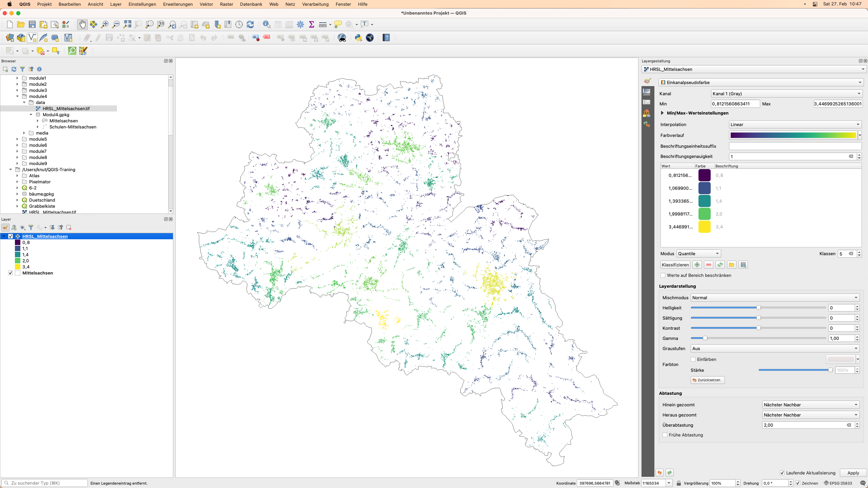Toggle visibility of HRSL_Mittelsachsen layer
Image resolution: width=868 pixels, height=488 pixels.
tap(11, 236)
